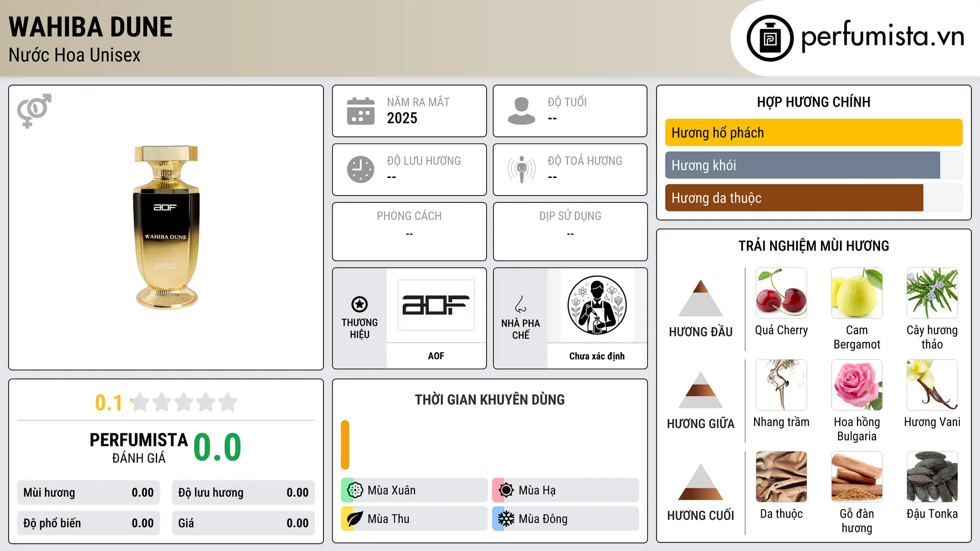Screen dimensions: 980x551
Task: Click the Mùa Đông snowflake icon
Action: click(x=506, y=519)
